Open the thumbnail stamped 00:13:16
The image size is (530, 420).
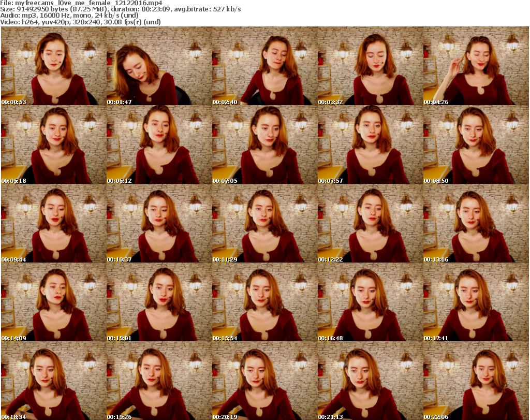[x=476, y=223]
